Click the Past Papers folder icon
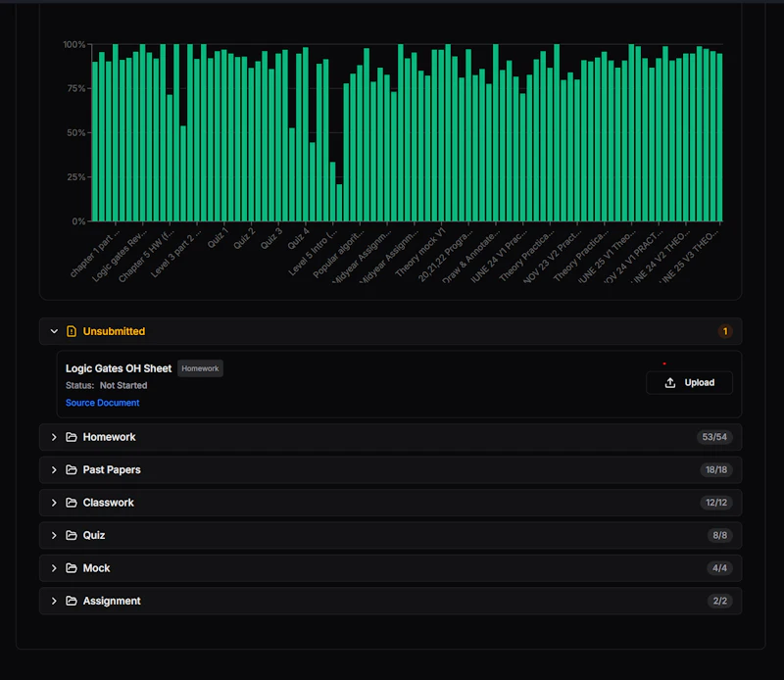 [72, 469]
